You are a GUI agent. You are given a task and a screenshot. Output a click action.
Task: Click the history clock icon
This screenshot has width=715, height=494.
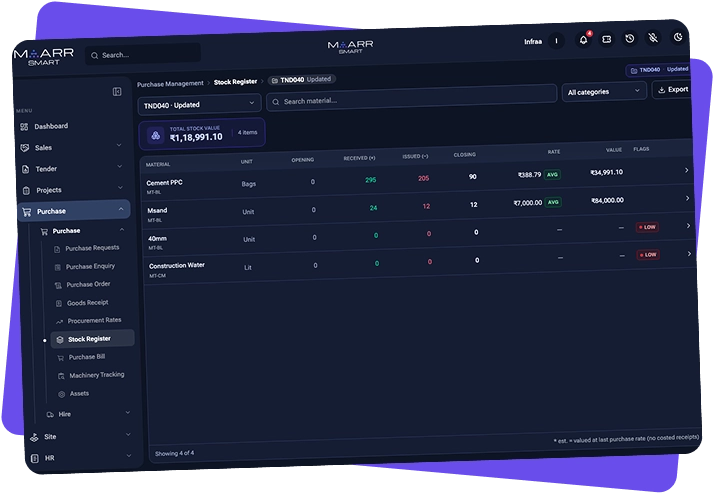click(630, 39)
